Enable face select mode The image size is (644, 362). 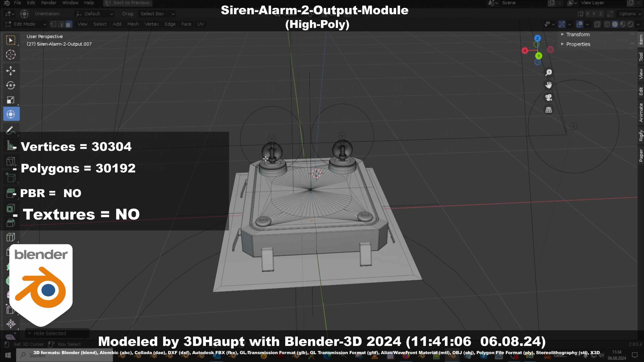pos(69,24)
